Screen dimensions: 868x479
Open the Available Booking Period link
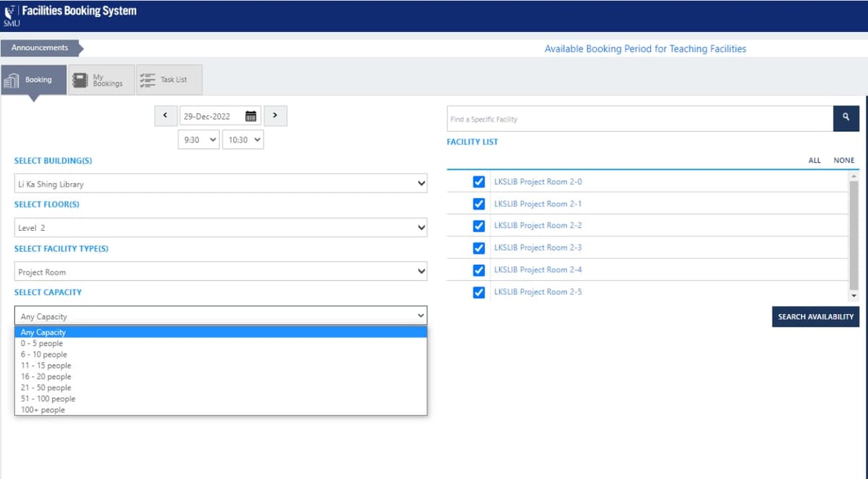click(x=644, y=48)
